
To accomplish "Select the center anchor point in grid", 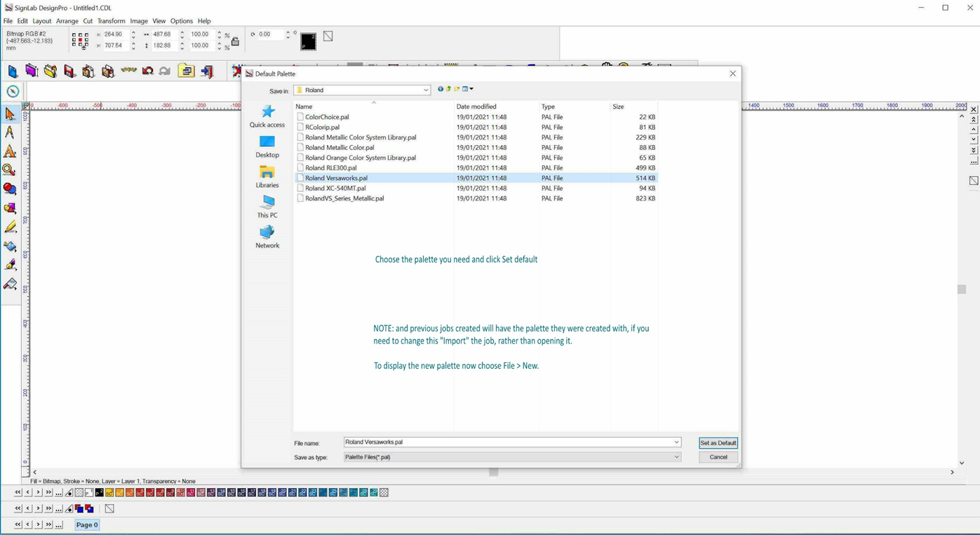I will (79, 41).
